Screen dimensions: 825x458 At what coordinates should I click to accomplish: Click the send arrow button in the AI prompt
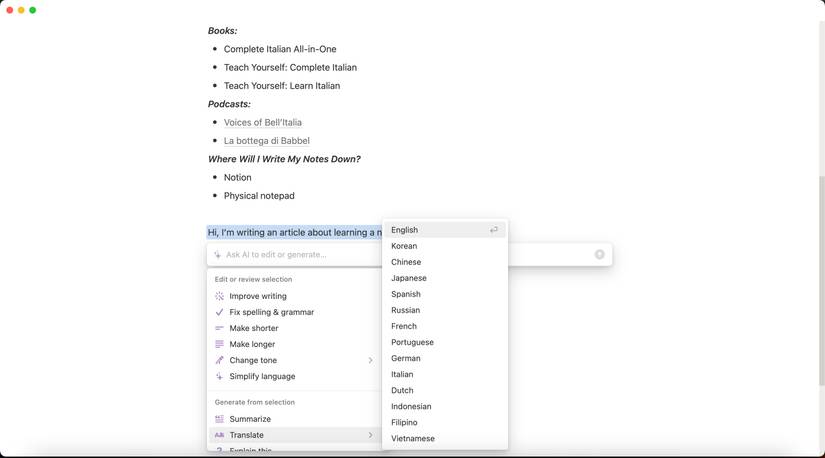pyautogui.click(x=599, y=255)
